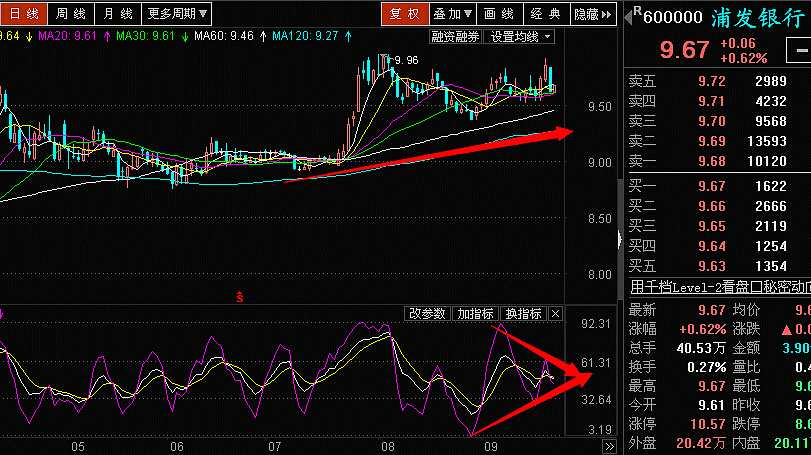Click the double-arrow icon at chart bottom right
The image size is (811, 455).
609,446
